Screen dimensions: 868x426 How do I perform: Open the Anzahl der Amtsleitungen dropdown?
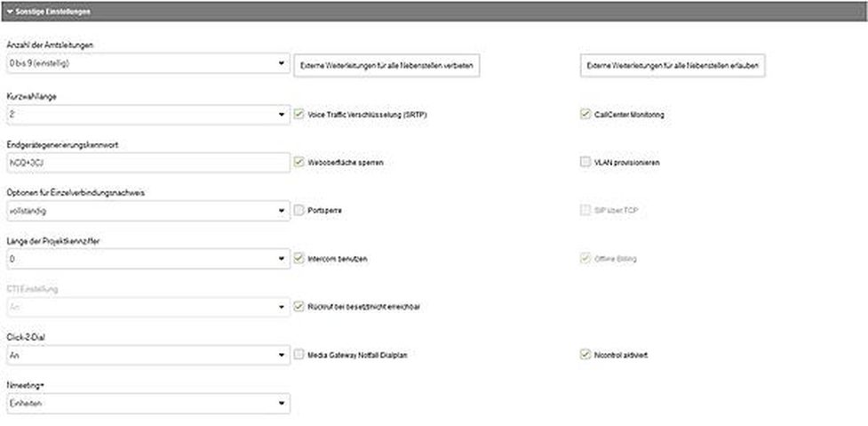(148, 64)
